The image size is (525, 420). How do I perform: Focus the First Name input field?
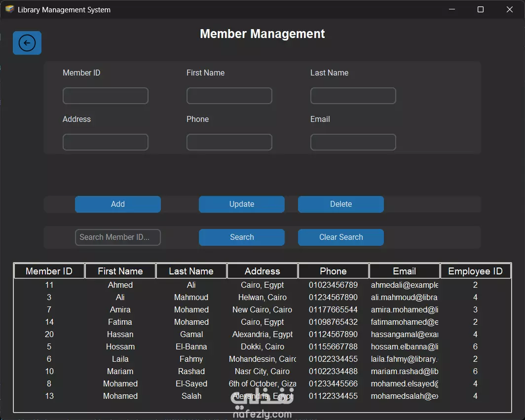(229, 96)
